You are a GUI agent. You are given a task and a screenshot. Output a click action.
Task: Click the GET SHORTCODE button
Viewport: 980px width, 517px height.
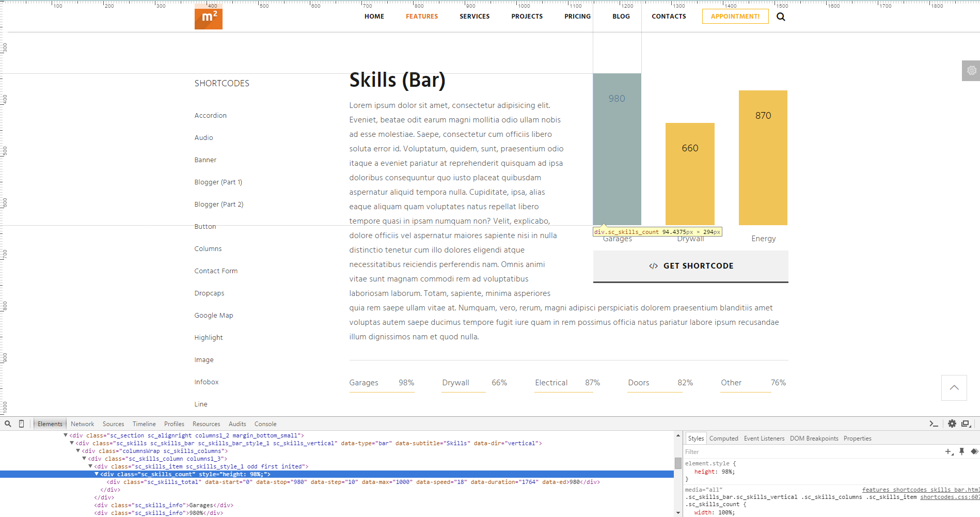690,266
